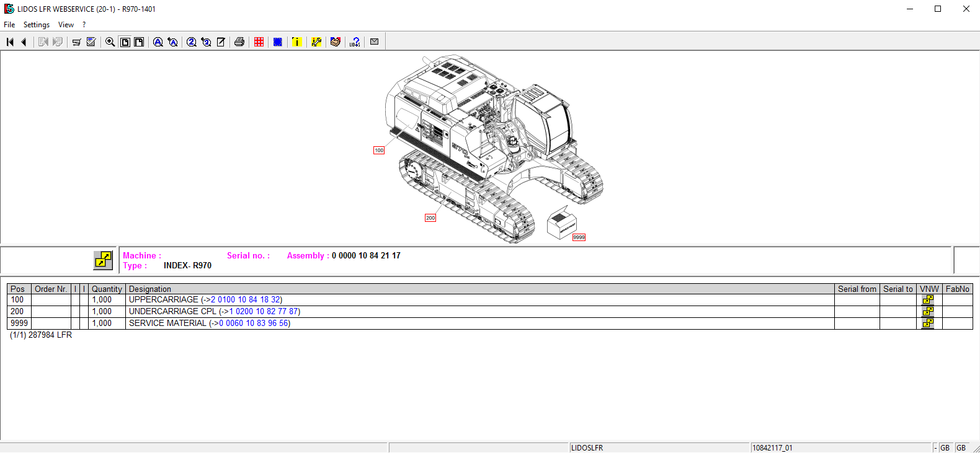Click the greyed next-document toolbar icon
The width and height of the screenshot is (980, 453).
click(x=58, y=42)
